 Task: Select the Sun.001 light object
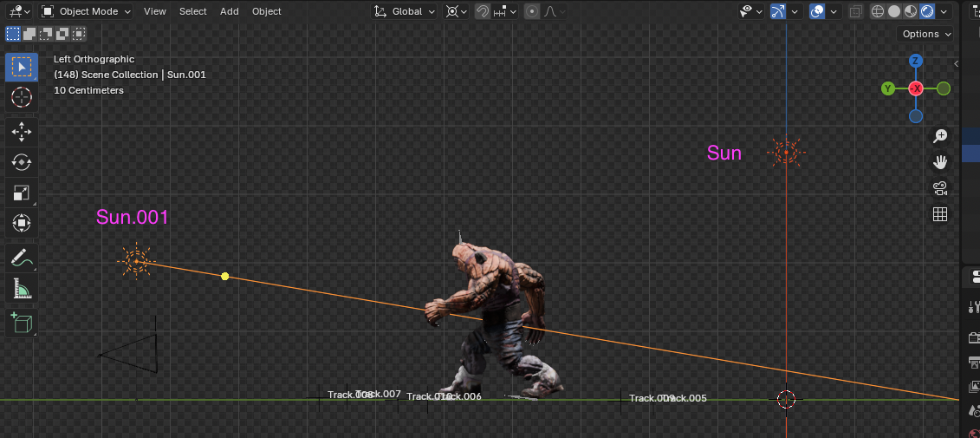point(136,260)
